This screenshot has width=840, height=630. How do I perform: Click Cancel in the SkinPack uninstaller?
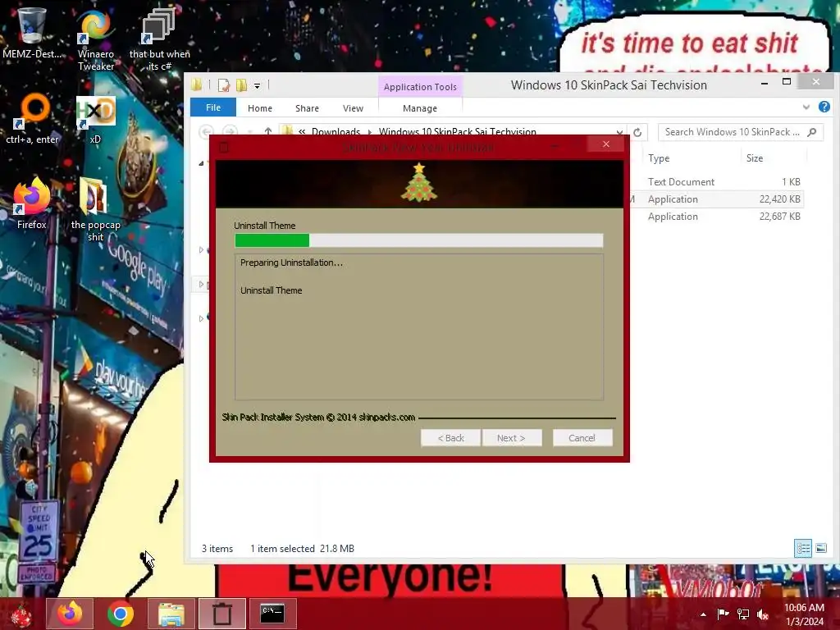click(582, 438)
